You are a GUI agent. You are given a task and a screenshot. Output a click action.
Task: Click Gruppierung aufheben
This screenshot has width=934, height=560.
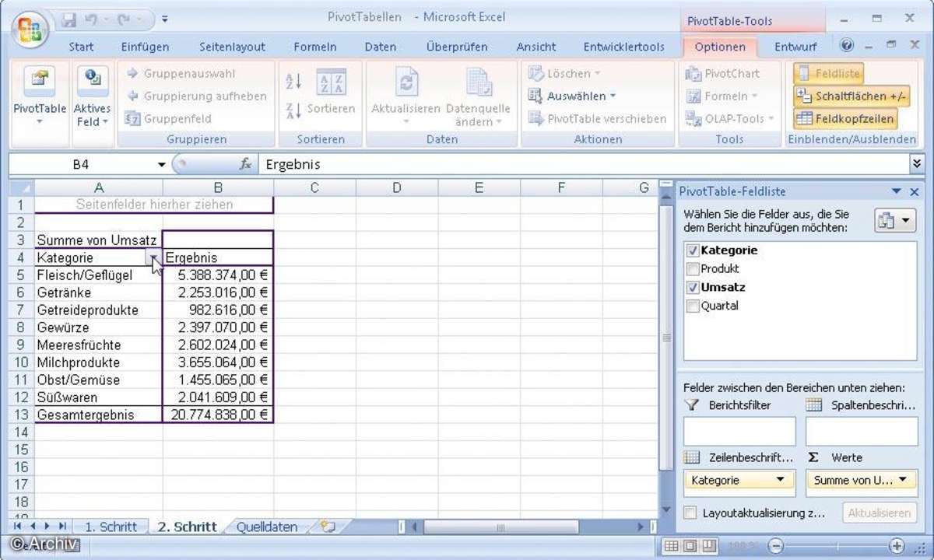[x=195, y=96]
